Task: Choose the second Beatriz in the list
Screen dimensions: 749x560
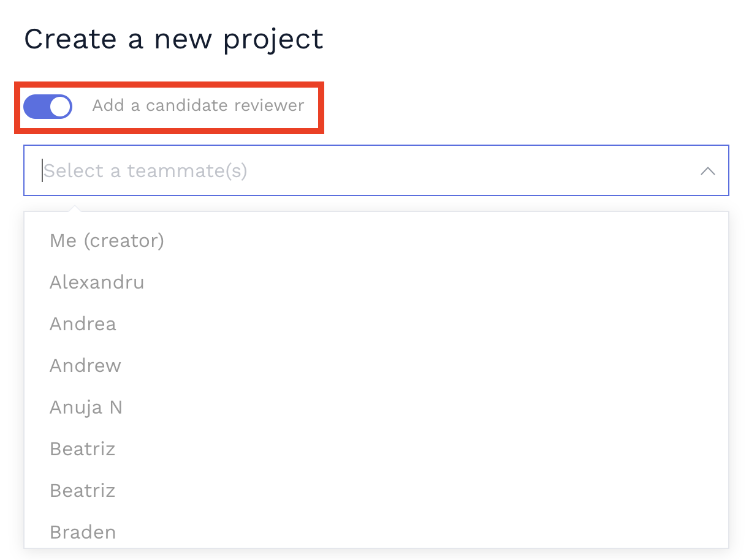Action: pos(82,490)
